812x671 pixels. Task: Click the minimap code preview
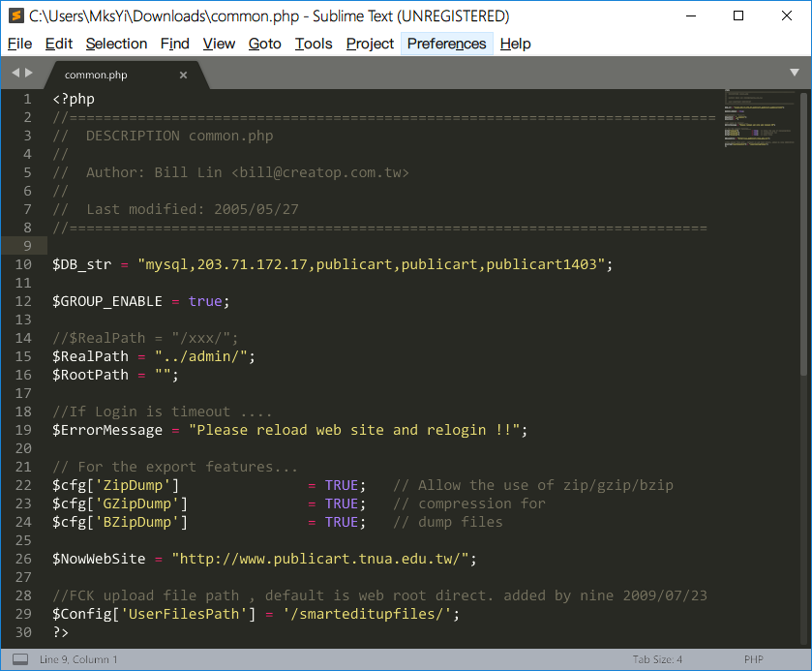(760, 120)
